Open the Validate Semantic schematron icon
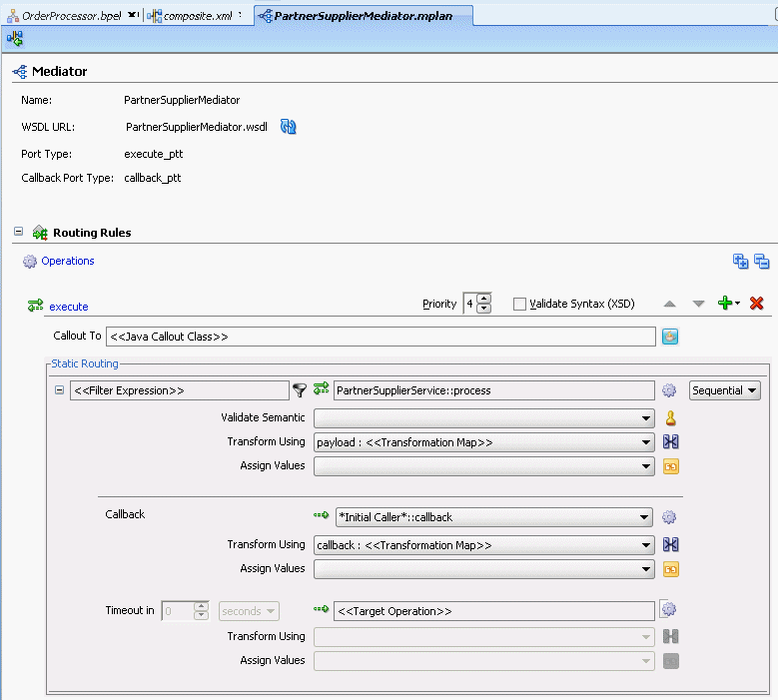This screenshot has height=700, width=778. pyautogui.click(x=671, y=418)
